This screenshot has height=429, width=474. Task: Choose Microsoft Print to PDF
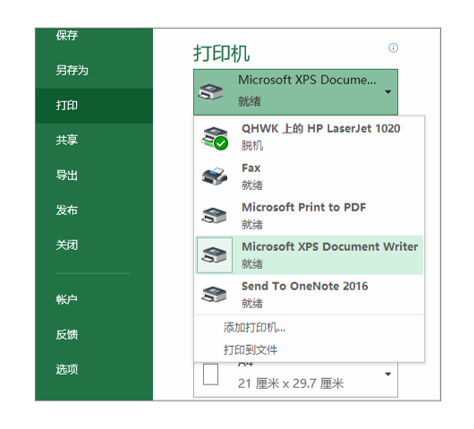[x=309, y=216]
